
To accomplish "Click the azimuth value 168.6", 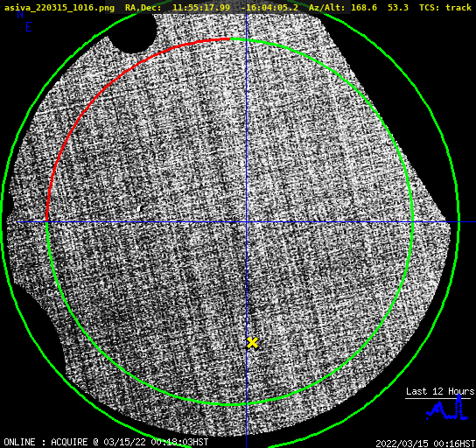I will [x=364, y=8].
